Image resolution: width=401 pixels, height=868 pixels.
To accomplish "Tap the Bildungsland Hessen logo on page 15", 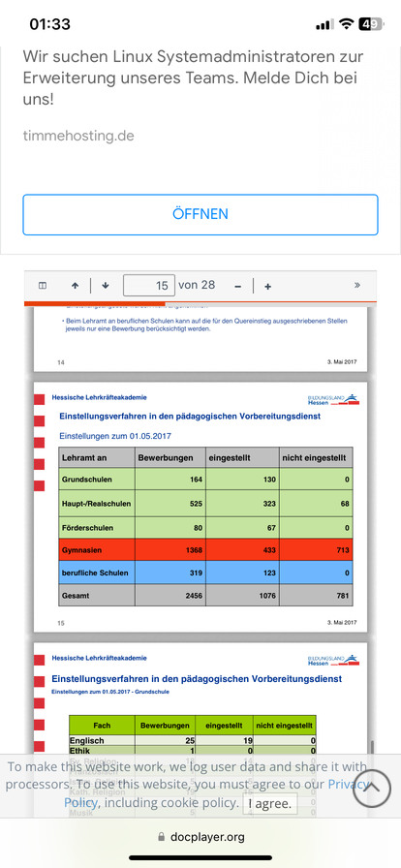I will (333, 399).
